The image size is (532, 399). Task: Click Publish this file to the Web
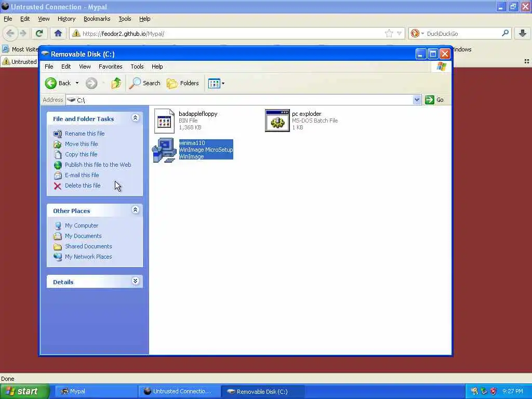[98, 165]
